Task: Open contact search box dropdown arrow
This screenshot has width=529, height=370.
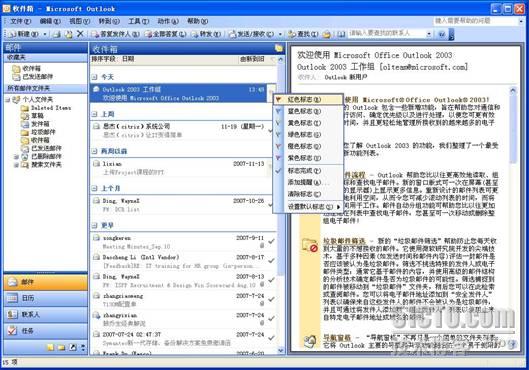Action: [429, 34]
